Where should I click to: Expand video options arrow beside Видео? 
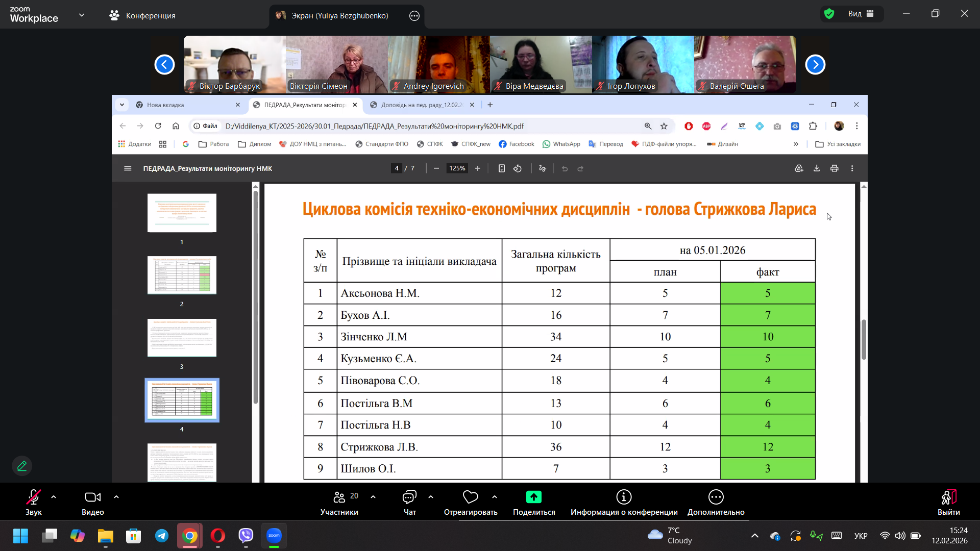(116, 497)
